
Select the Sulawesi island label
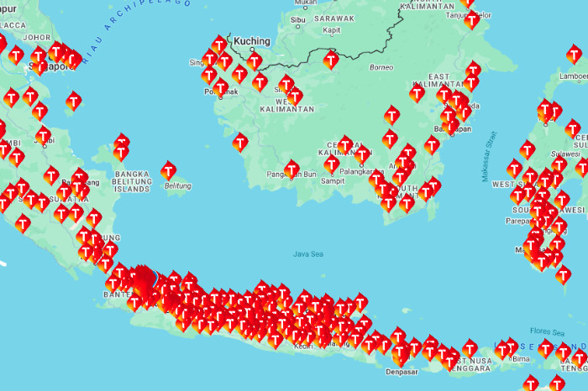pos(565,154)
